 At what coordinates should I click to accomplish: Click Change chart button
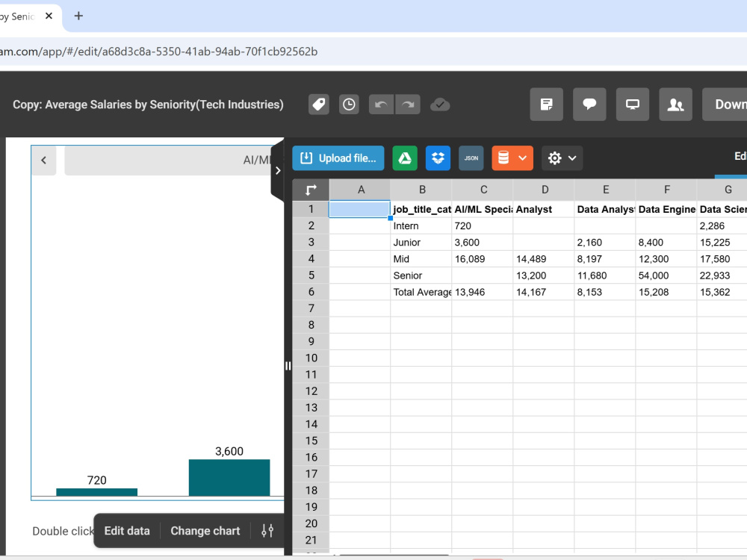205,530
